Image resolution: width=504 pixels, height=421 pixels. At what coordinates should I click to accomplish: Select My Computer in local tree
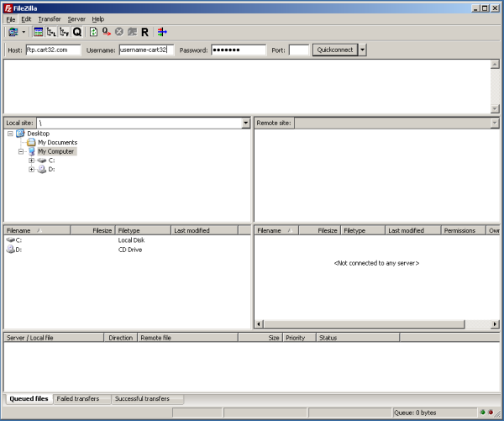point(56,151)
